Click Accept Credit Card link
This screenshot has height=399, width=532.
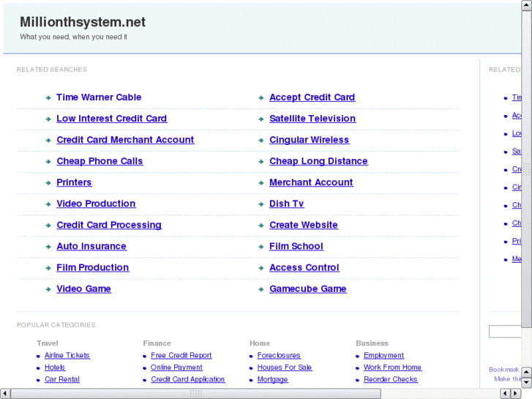312,97
